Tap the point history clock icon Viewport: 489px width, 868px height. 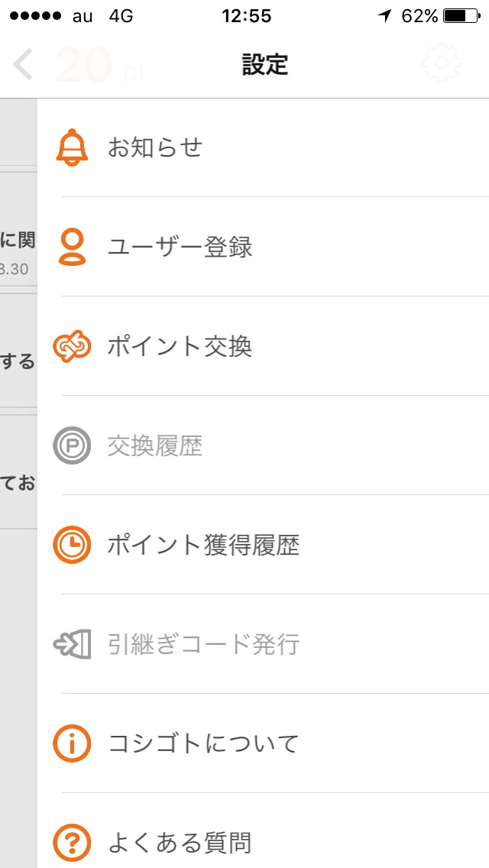[x=73, y=545]
